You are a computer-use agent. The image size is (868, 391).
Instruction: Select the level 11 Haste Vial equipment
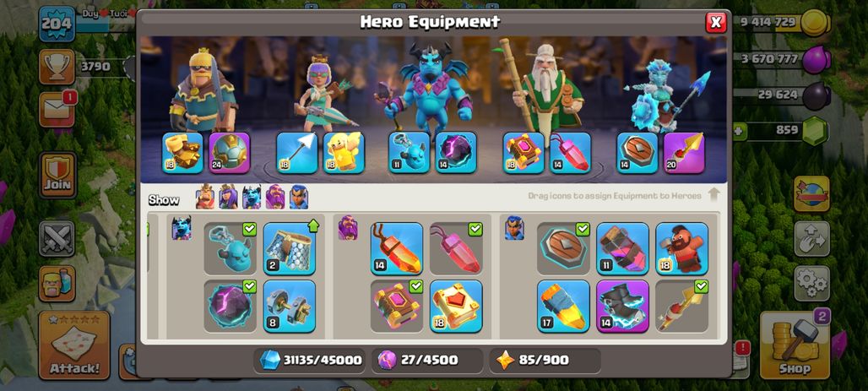tap(622, 248)
